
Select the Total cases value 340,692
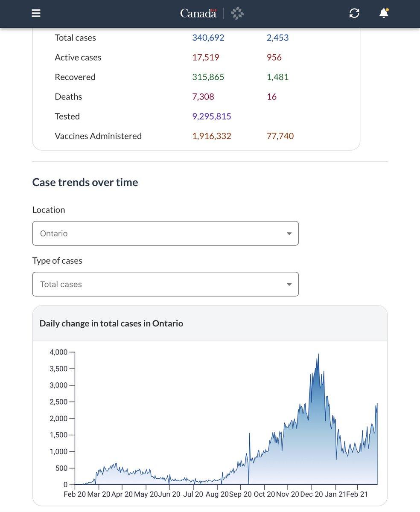[208, 38]
